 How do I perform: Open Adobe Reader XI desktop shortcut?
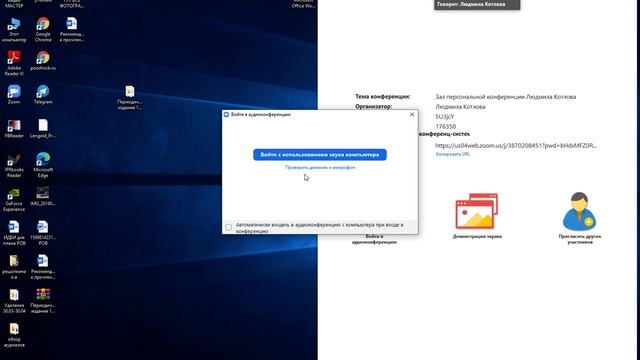coord(14,63)
